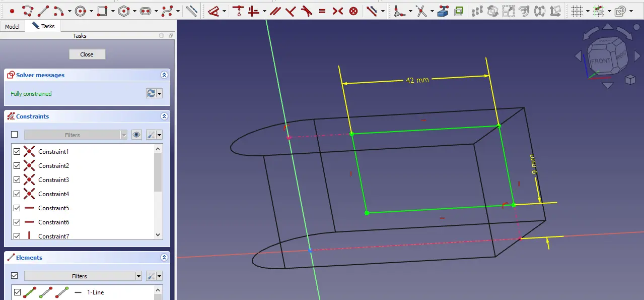Viewport: 644px width, 300px height.
Task: Select the Create Point tool
Action: (x=12, y=11)
